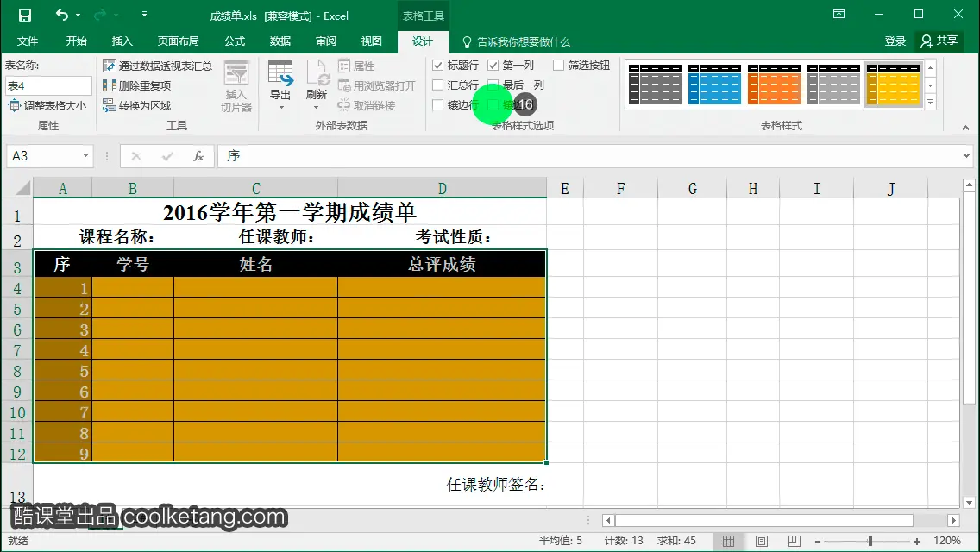Viewport: 980px width, 552px height.
Task: Toggle the 第一列 checkbox
Action: (493, 65)
